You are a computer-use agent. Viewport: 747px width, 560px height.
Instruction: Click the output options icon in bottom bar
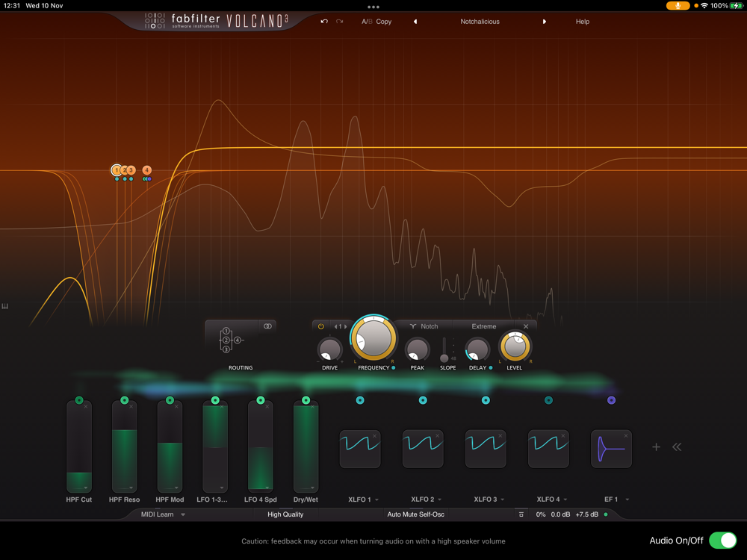pos(521,514)
